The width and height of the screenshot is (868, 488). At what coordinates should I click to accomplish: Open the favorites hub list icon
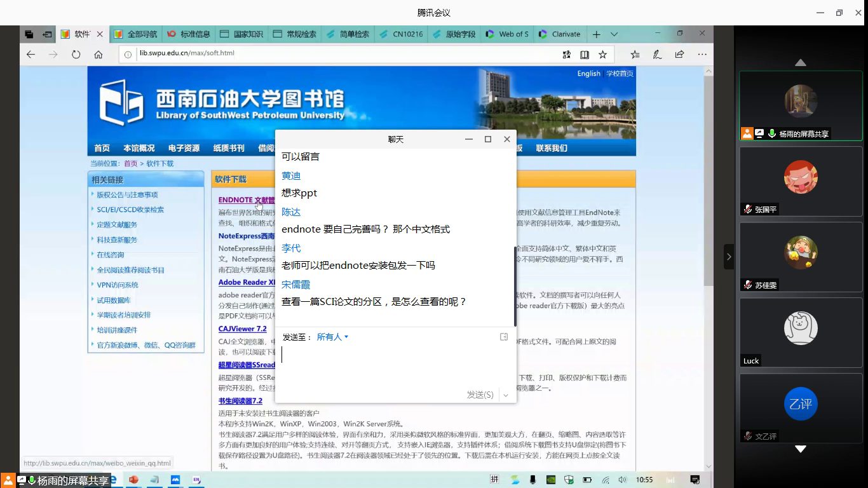point(635,55)
